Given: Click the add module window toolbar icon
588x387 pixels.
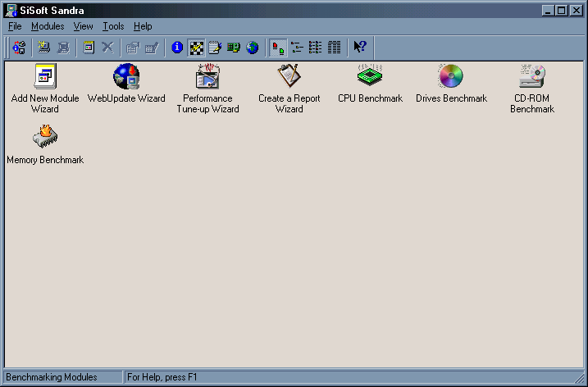Looking at the screenshot, I should pos(89,48).
